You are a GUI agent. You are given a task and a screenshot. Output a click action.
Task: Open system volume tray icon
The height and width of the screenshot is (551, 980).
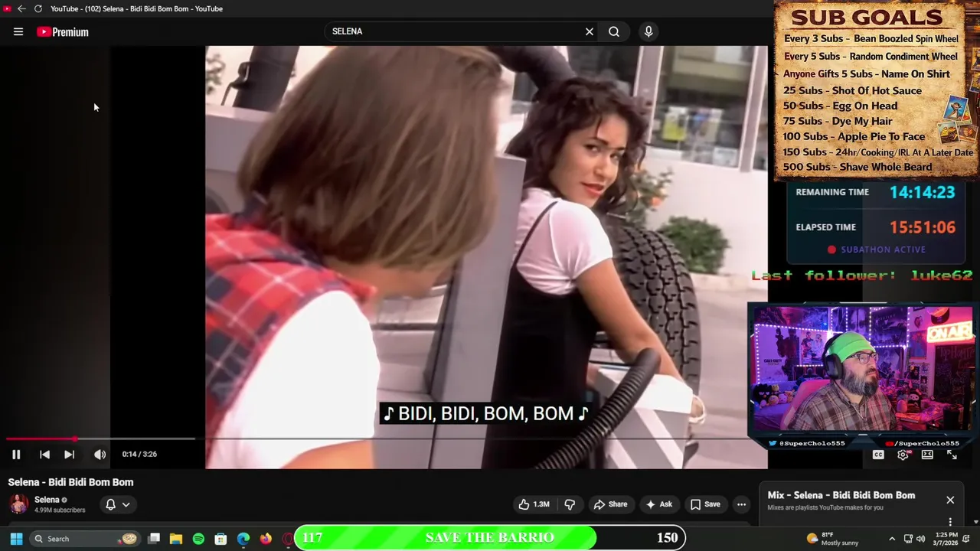tap(920, 539)
